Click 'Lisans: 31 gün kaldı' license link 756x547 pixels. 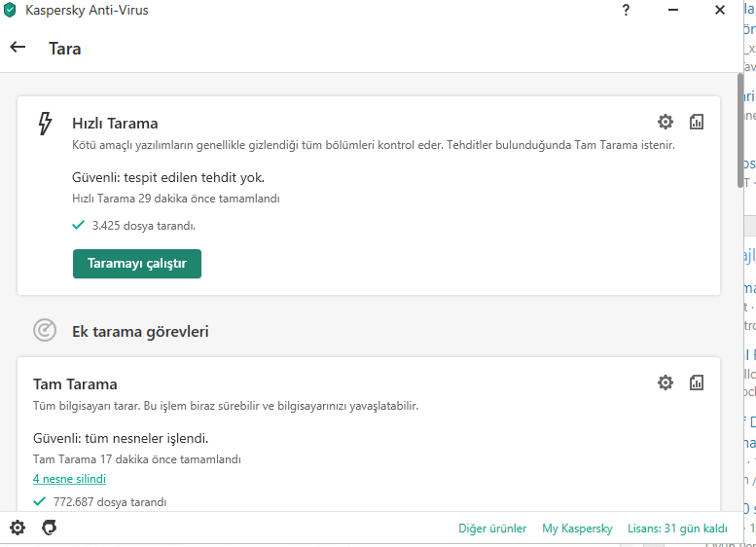677,529
